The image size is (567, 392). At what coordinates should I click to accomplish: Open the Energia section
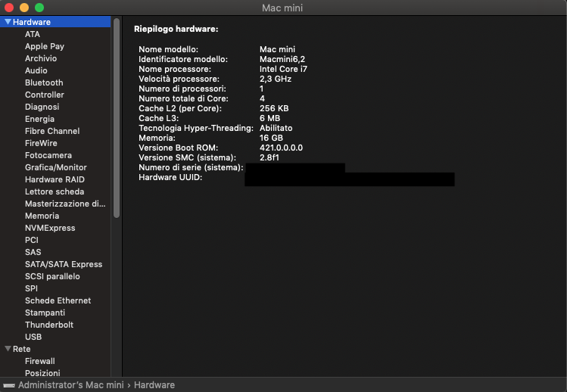(40, 119)
